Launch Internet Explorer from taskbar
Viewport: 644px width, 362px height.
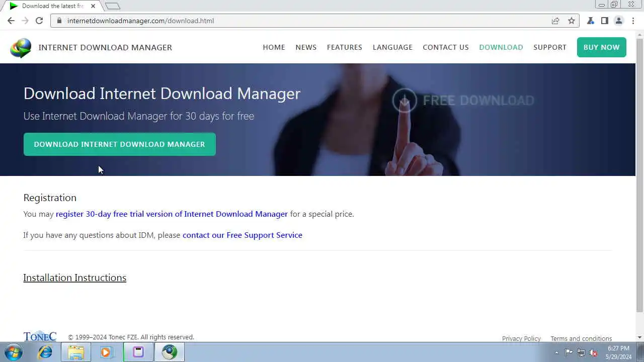click(x=45, y=352)
